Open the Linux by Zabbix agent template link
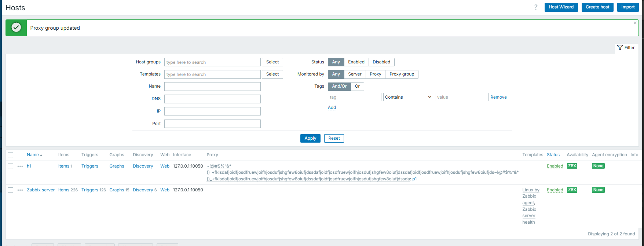 click(530, 196)
